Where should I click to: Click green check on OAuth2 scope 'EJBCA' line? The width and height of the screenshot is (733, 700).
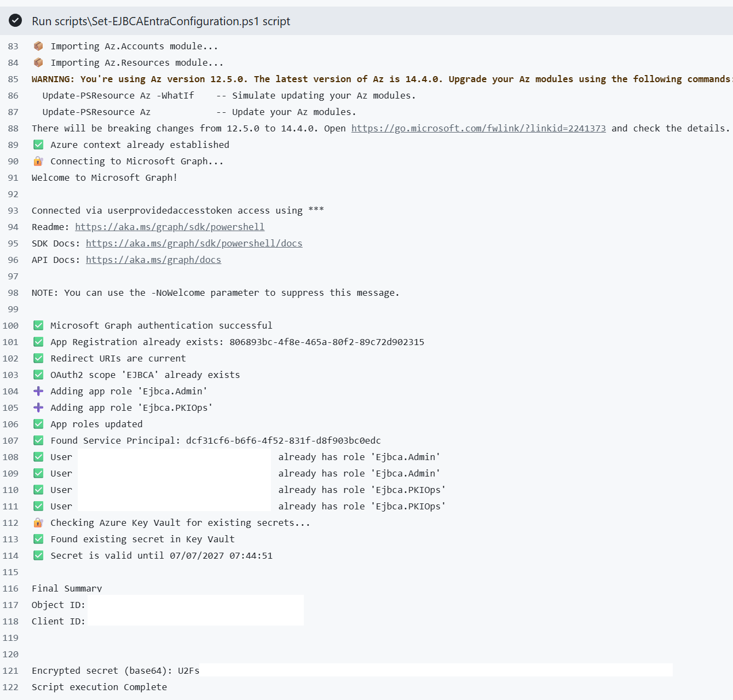tap(38, 375)
